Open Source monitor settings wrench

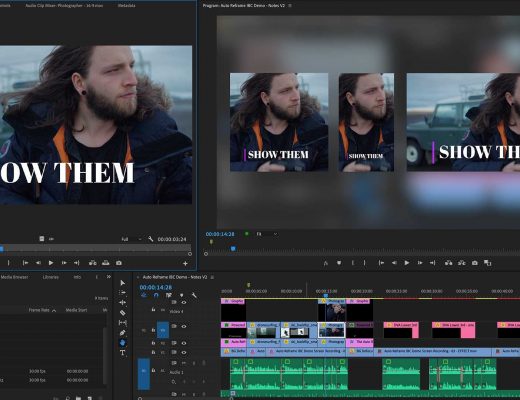pos(150,239)
